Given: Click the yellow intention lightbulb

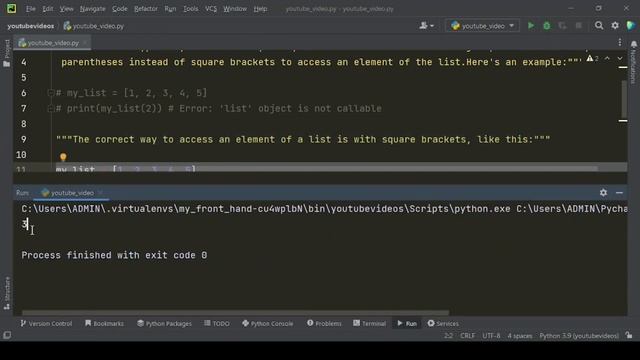Looking at the screenshot, I should (63, 157).
